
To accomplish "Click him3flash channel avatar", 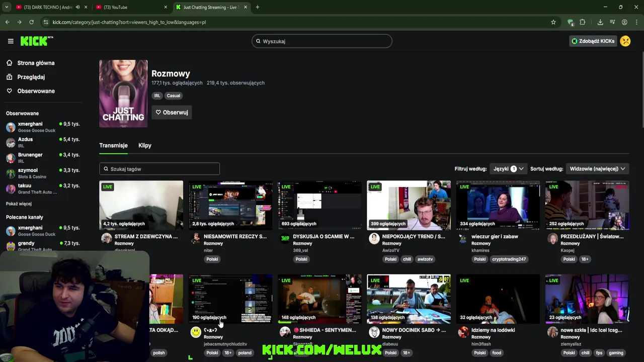I will [x=463, y=332].
